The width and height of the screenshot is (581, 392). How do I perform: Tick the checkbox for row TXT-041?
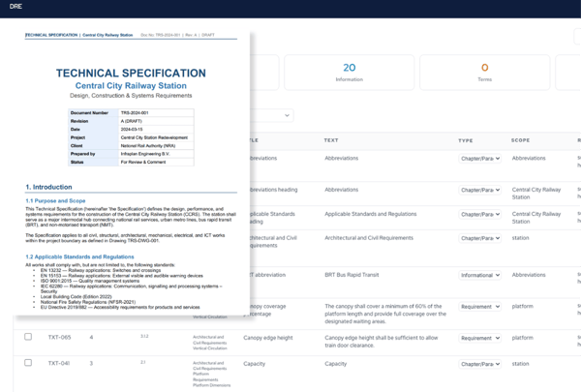click(x=28, y=364)
